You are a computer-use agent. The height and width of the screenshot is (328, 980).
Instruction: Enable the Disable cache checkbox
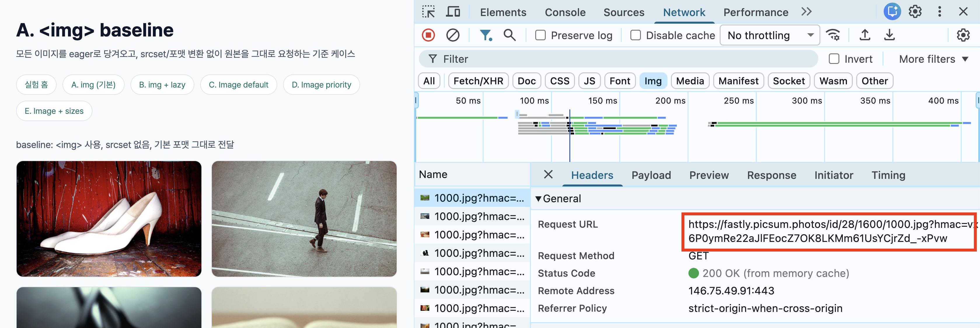click(635, 35)
